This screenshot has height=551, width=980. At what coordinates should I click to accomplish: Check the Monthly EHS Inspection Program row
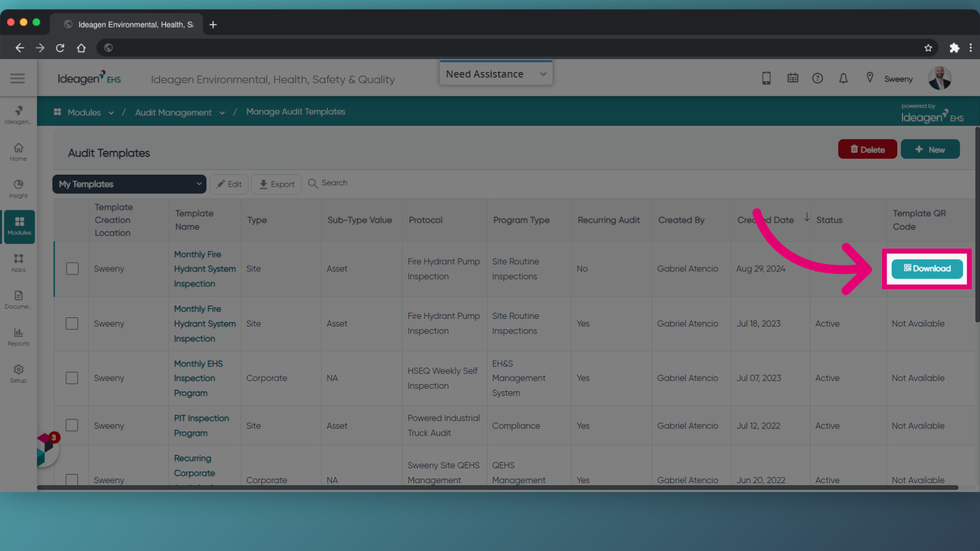click(x=72, y=378)
